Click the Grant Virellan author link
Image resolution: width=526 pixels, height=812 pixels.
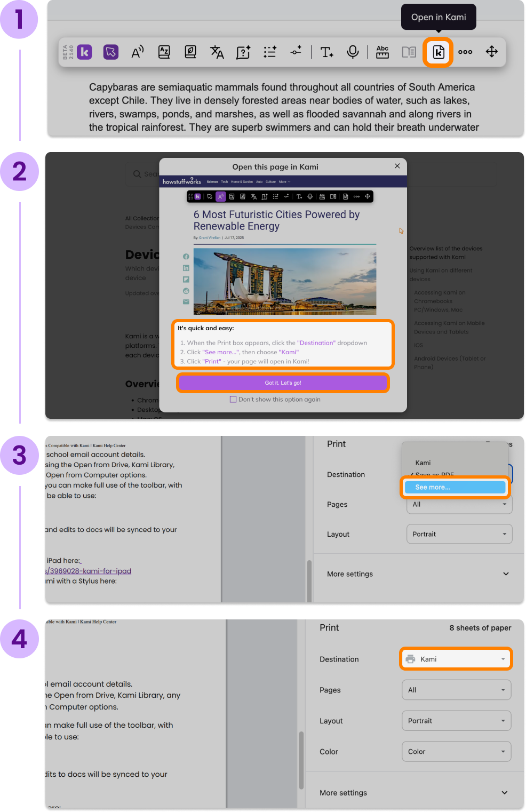click(210, 238)
